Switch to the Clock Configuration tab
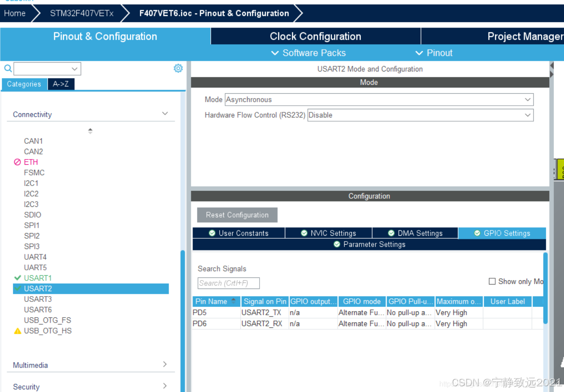564x392 pixels. tap(315, 36)
